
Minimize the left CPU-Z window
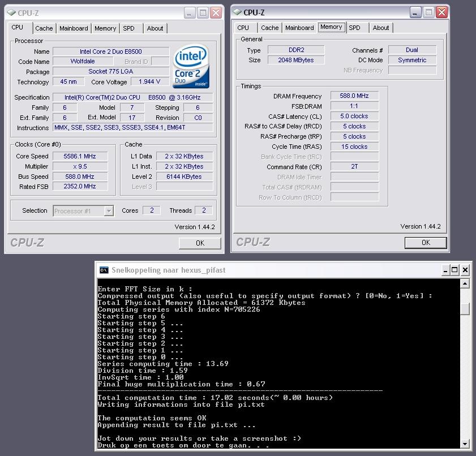(x=190, y=13)
